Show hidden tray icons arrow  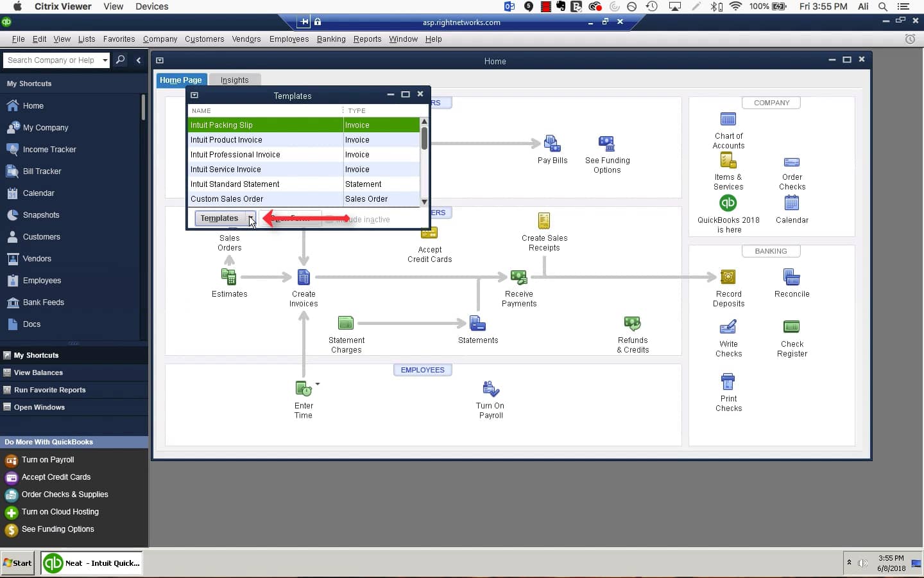click(x=849, y=563)
